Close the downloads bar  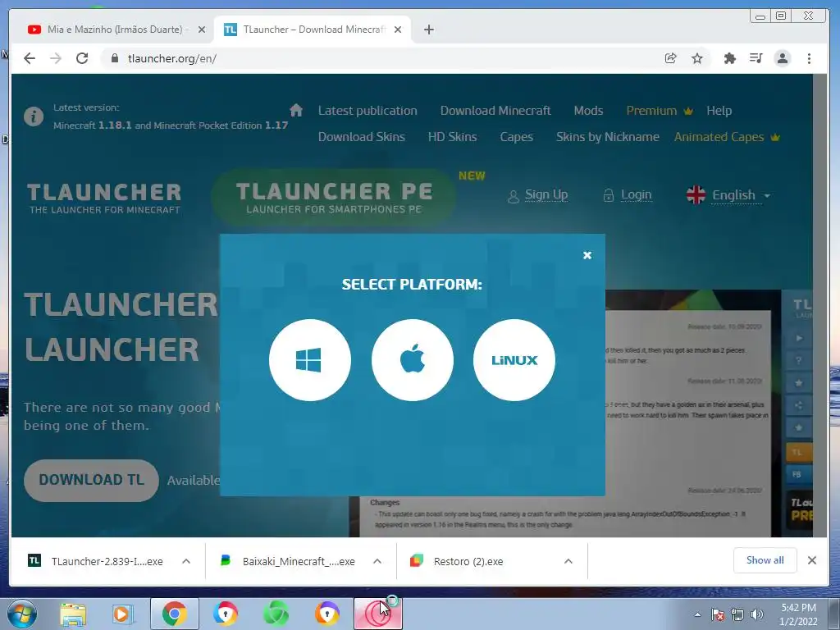pyautogui.click(x=811, y=560)
